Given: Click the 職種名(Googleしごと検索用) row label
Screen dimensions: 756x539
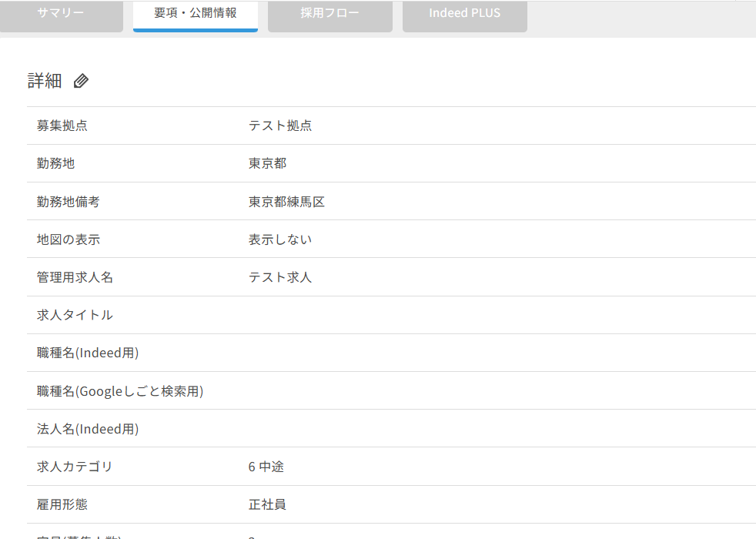Looking at the screenshot, I should tap(120, 391).
